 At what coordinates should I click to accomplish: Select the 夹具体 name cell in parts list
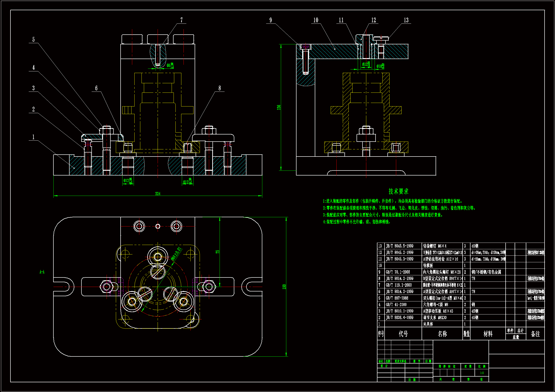[x=428, y=324]
